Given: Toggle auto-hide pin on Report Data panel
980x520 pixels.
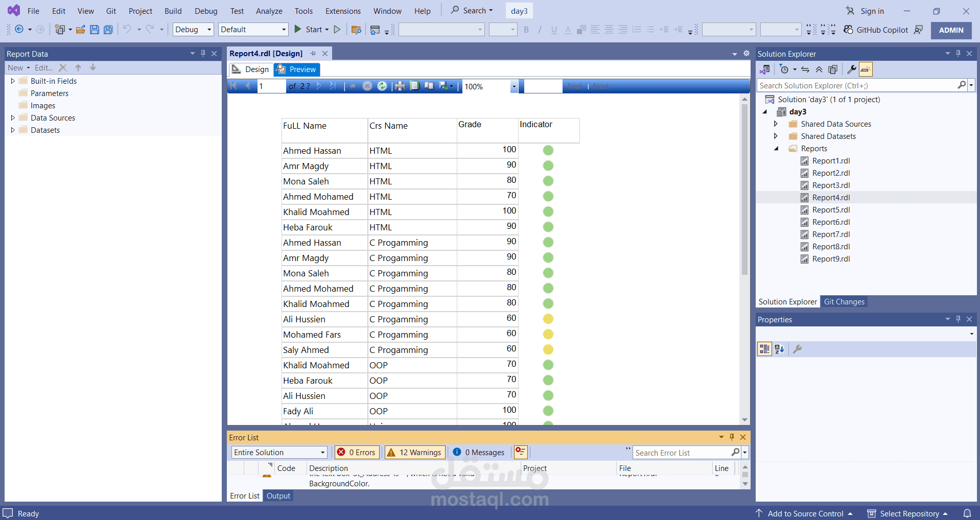Looking at the screenshot, I should tap(203, 54).
